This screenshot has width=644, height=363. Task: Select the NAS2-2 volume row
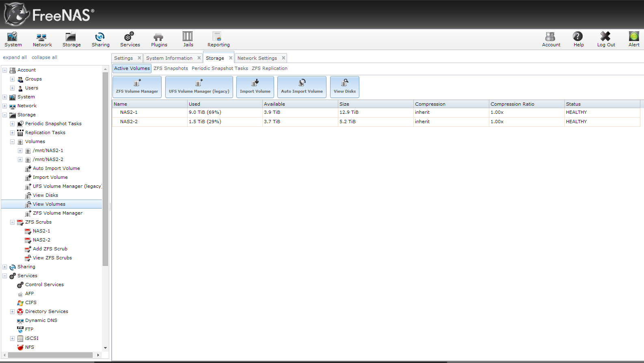[x=376, y=122]
